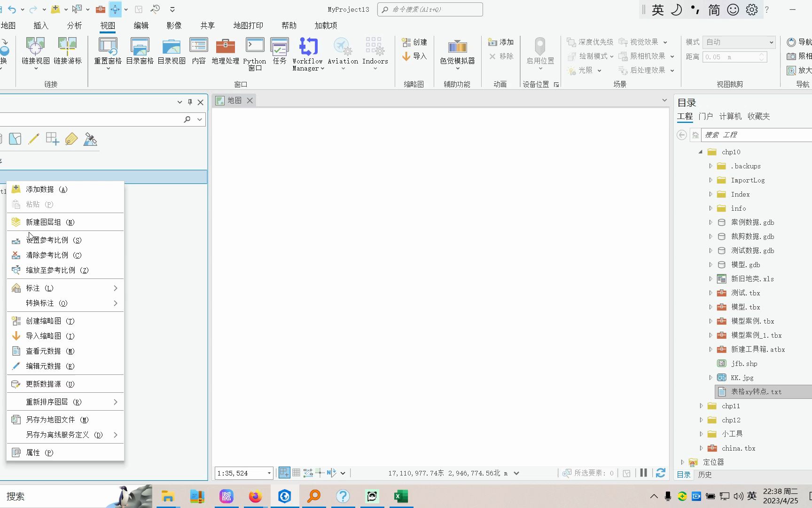The image size is (812, 508).
Task: Click the refresh icon in the map status bar
Action: [x=660, y=473]
